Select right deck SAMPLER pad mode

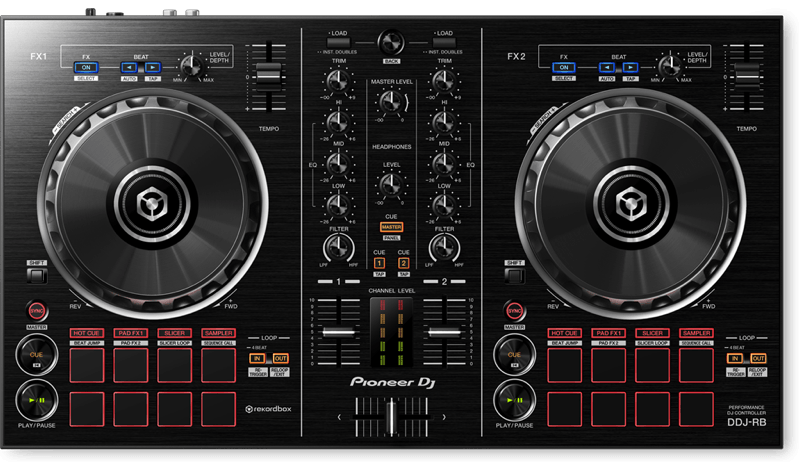696,333
